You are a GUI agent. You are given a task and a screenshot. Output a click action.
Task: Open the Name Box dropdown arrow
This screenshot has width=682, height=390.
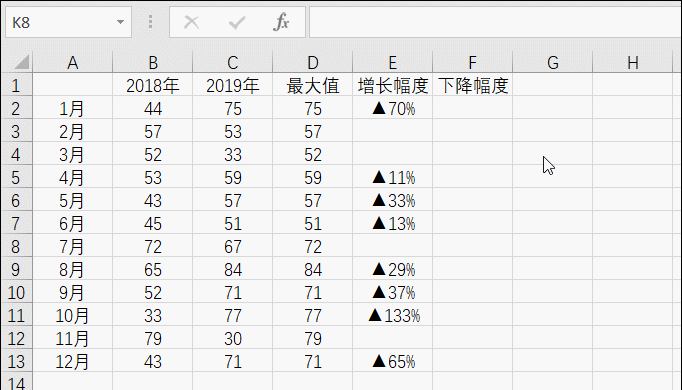point(120,22)
